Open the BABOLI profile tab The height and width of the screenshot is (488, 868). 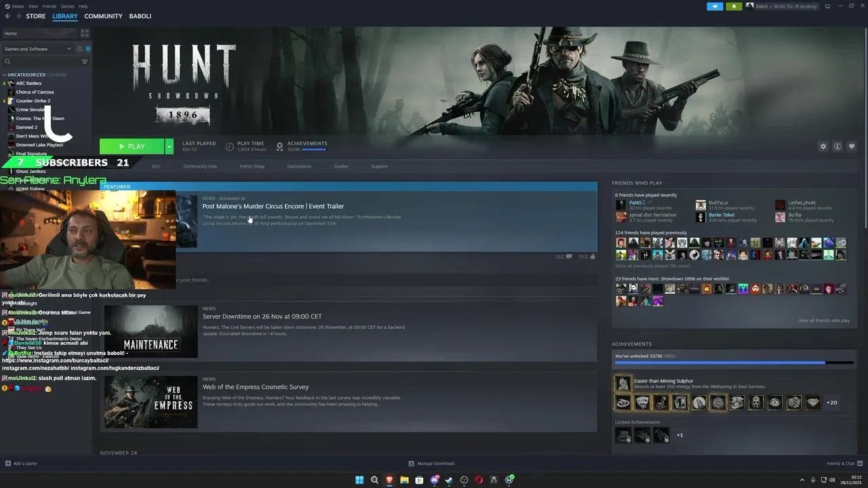pos(140,16)
